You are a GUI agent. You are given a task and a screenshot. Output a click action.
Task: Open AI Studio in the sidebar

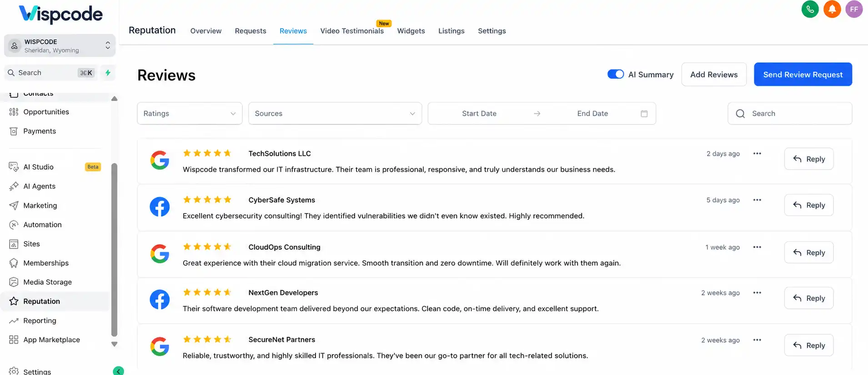pos(39,167)
